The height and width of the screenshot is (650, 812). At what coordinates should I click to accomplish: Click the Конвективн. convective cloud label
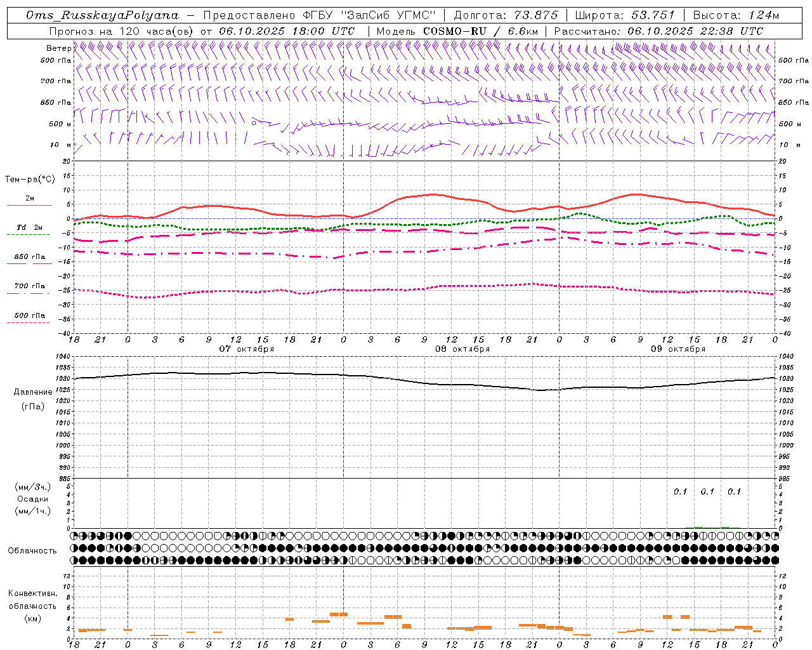click(32, 594)
